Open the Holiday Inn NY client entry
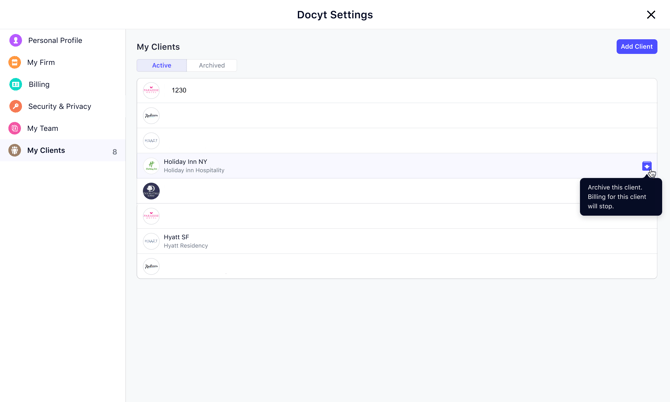670x402 pixels. pos(397,166)
